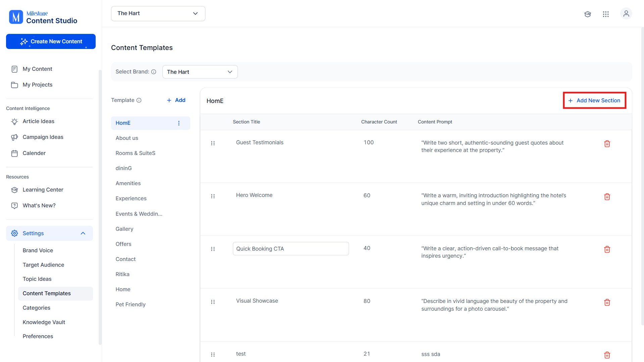Collapse the Settings menu group
This screenshot has height=362, width=644.
click(49, 233)
